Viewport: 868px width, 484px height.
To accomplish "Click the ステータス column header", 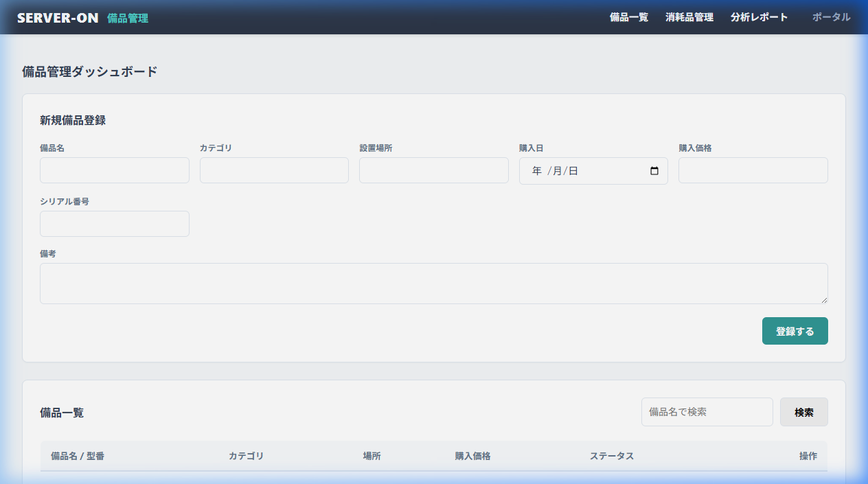I will pos(611,456).
